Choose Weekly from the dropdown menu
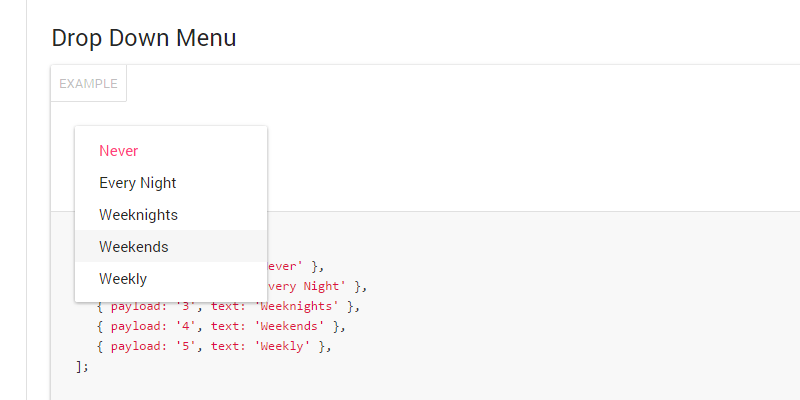Image resolution: width=800 pixels, height=400 pixels. (123, 279)
